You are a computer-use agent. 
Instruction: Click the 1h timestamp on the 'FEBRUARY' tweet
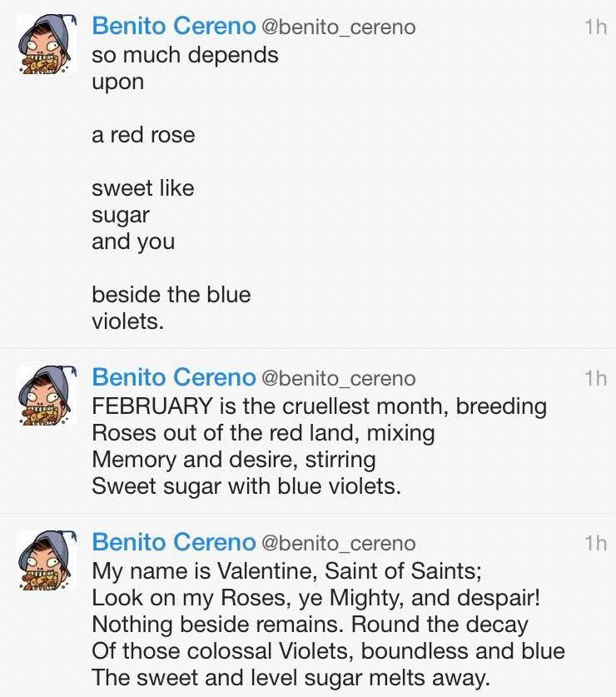point(595,378)
